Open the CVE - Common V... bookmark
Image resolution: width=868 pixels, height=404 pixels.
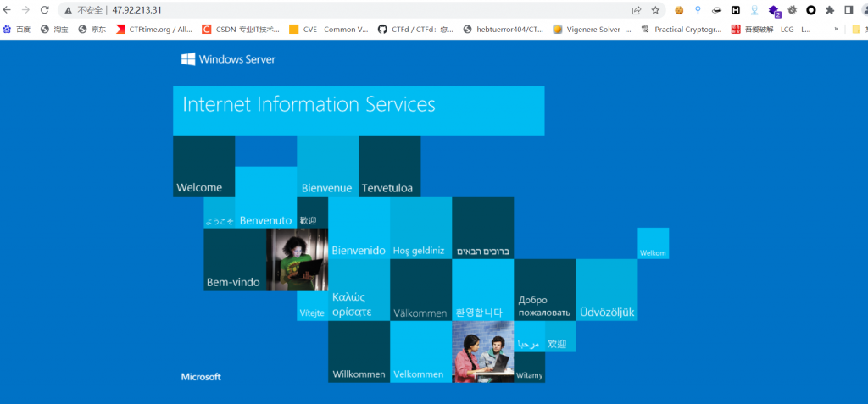coord(329,29)
